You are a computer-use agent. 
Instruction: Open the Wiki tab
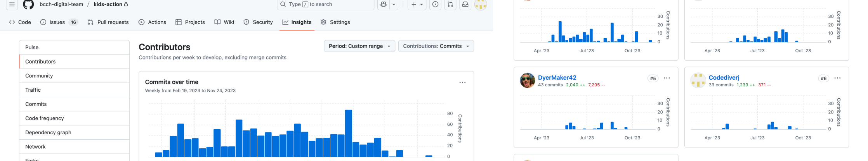pyautogui.click(x=224, y=22)
